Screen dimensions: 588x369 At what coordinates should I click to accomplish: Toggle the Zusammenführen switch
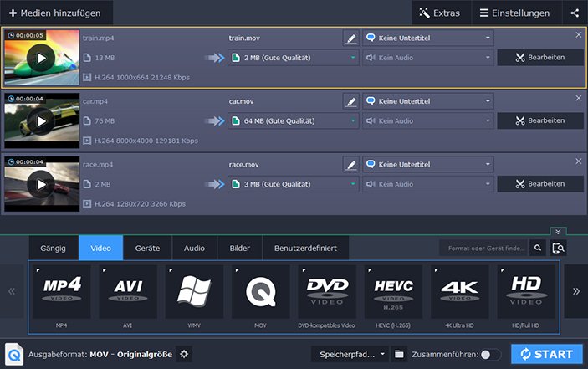click(x=491, y=354)
